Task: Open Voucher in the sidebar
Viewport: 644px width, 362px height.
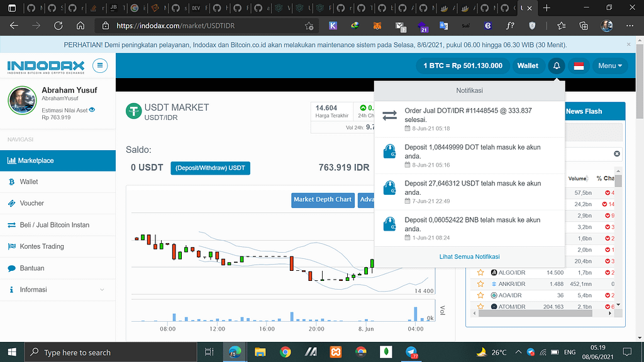Action: (x=58, y=203)
